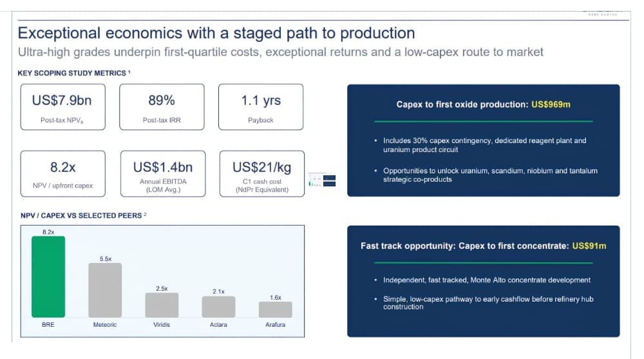Click the grey Meteoric 5.5x bar
This screenshot has width=644, height=359.
pyautogui.click(x=105, y=290)
